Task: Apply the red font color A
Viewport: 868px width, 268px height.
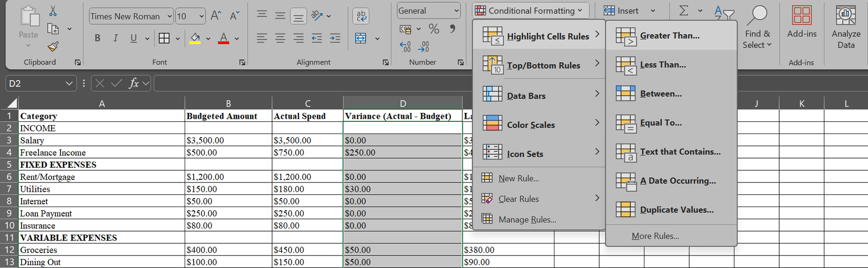Action: click(x=224, y=38)
